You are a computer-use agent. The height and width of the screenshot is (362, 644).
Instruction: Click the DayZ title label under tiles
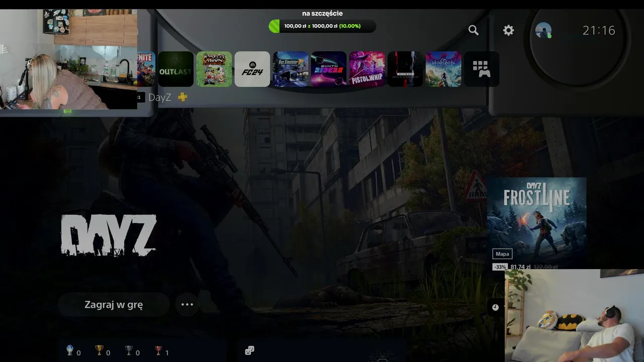(x=159, y=98)
